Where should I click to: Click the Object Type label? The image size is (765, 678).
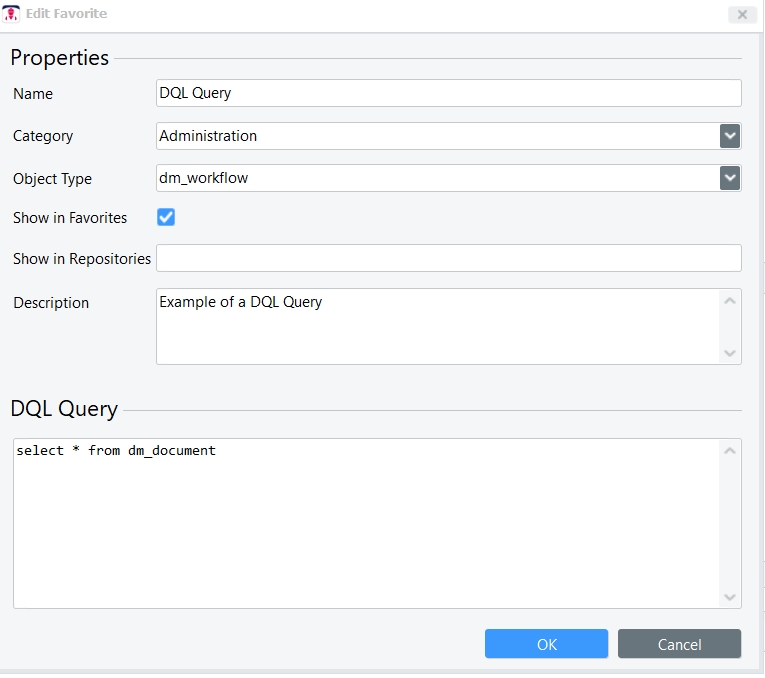[x=52, y=179]
